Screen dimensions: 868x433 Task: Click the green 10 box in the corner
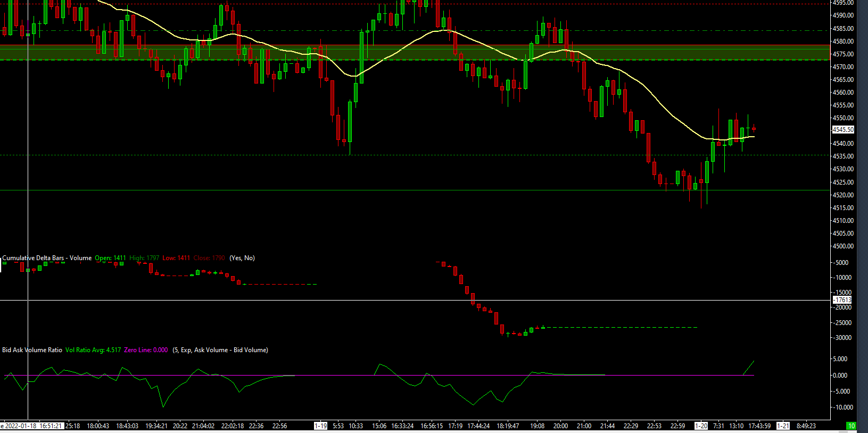click(x=852, y=426)
